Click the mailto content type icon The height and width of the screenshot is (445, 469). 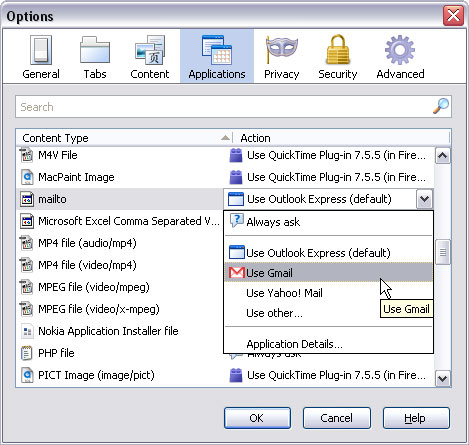tap(27, 199)
